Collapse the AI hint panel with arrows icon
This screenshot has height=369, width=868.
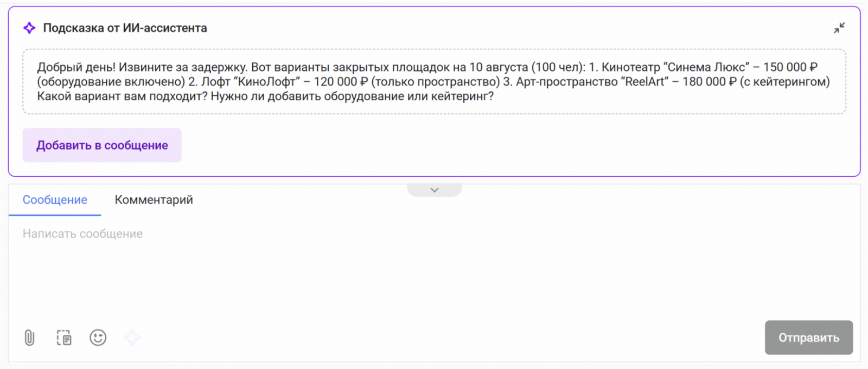(x=839, y=28)
